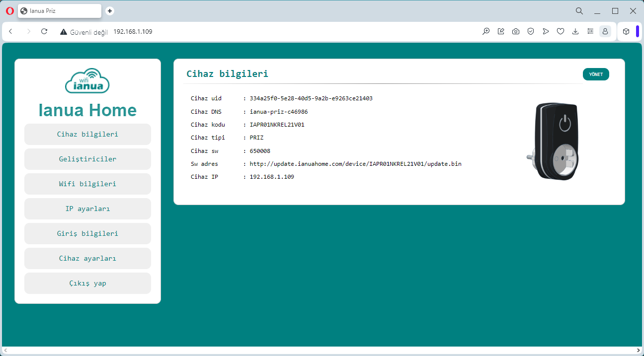Screen dimensions: 644x356
Task: Open the easy setup sliders icon
Action: tap(590, 31)
